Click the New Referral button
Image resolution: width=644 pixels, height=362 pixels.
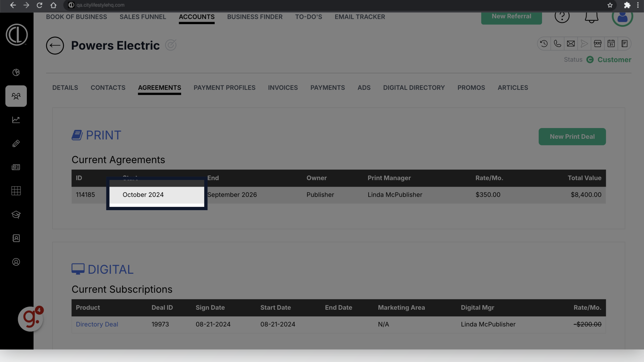512,17
